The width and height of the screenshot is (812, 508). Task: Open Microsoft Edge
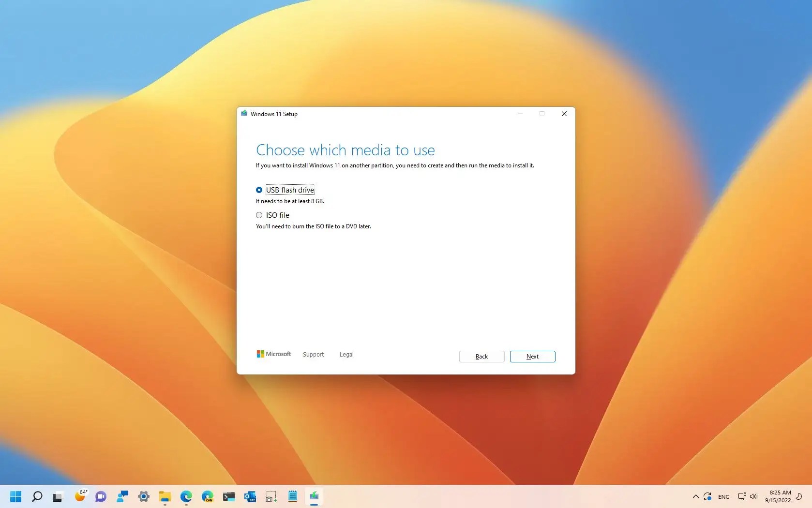(186, 496)
